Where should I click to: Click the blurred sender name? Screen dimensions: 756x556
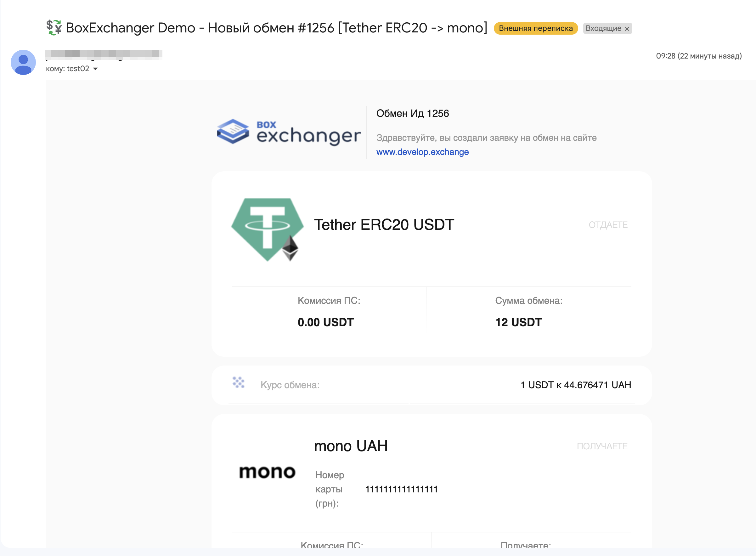[x=104, y=54]
